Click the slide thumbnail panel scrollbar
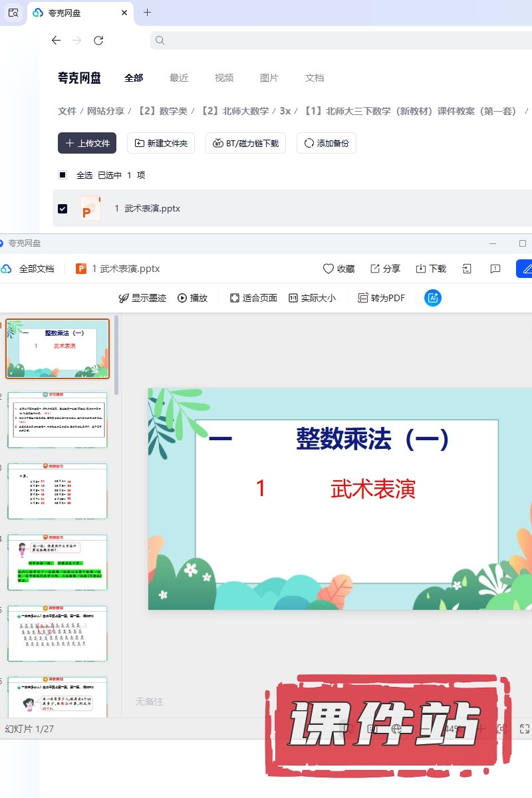This screenshot has width=532, height=798. click(x=117, y=356)
